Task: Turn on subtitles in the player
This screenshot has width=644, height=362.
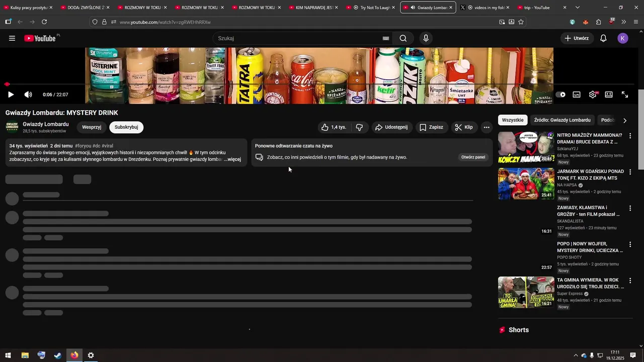Action: (x=577, y=95)
